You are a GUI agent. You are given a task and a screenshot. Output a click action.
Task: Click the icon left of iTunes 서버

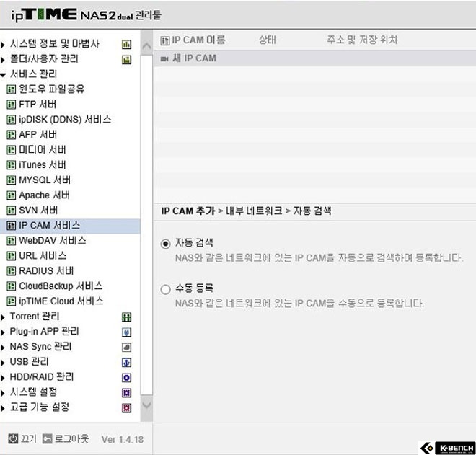click(x=12, y=165)
